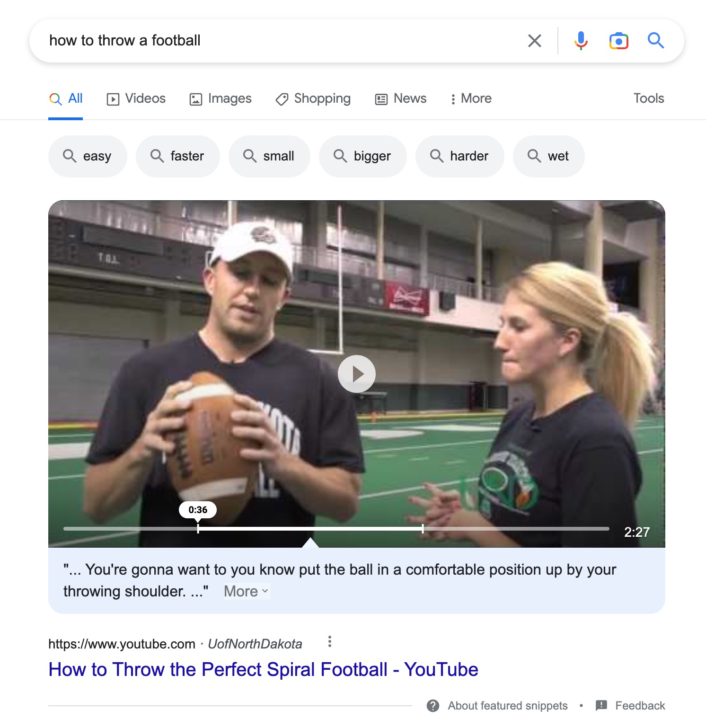Click the microphone icon for voice search
Image resolution: width=706 pixels, height=728 pixels.
pyautogui.click(x=581, y=41)
